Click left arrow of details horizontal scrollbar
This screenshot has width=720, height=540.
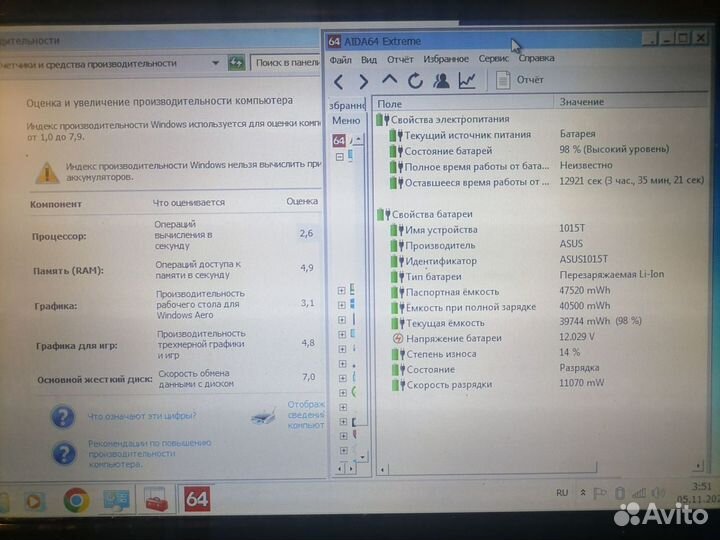pyautogui.click(x=382, y=470)
